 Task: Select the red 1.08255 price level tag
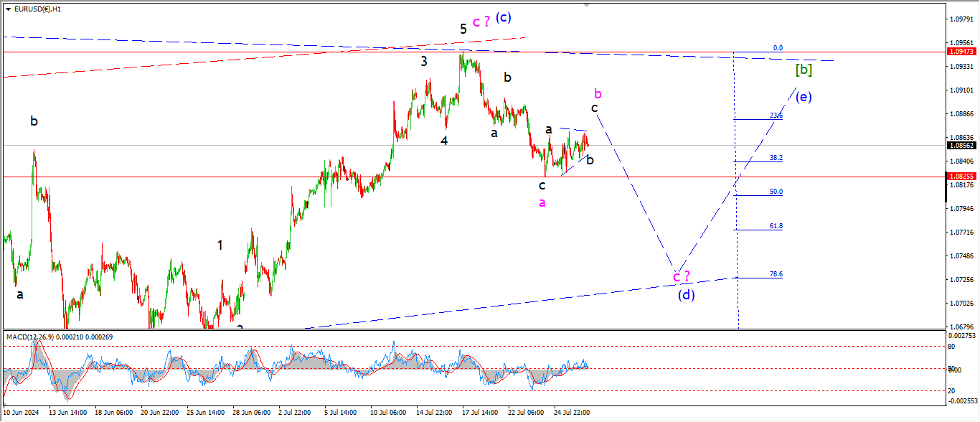point(961,176)
